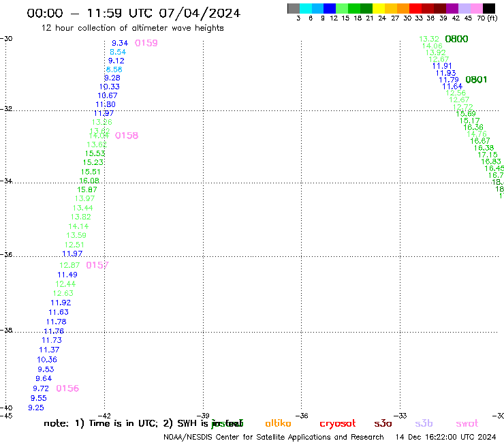
Task: Click the gray 0–3 ft legend swatch
Action: click(x=294, y=8)
